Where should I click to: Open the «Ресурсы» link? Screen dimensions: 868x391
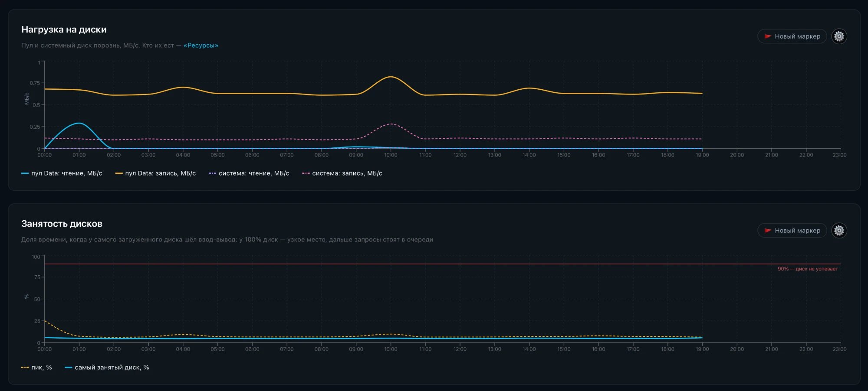[x=201, y=46]
